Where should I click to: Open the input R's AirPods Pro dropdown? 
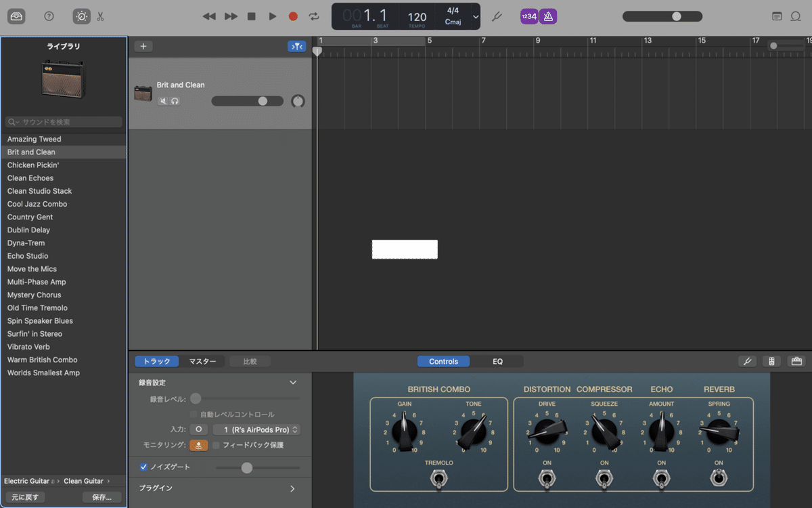click(x=256, y=429)
